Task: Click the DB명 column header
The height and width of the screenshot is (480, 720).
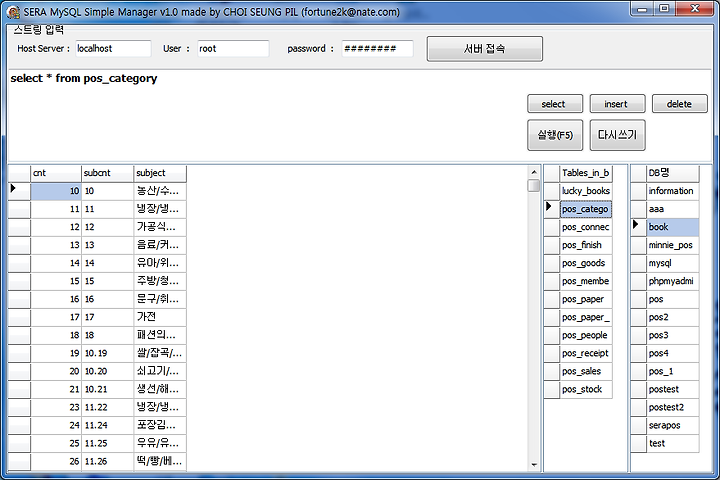Action: (x=673, y=173)
